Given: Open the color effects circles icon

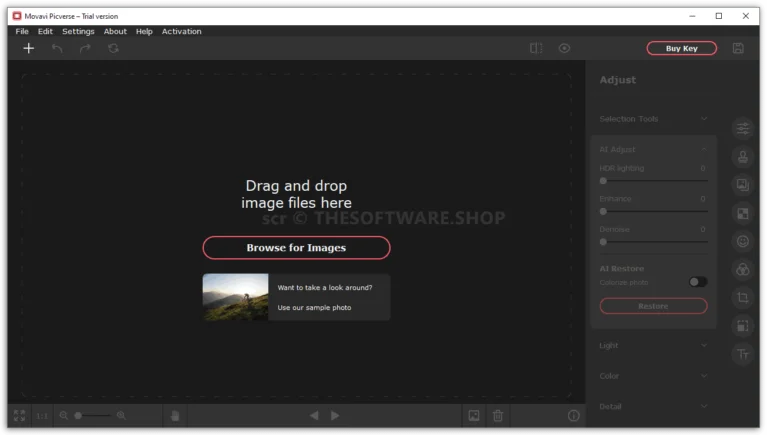Looking at the screenshot, I should pos(743,270).
